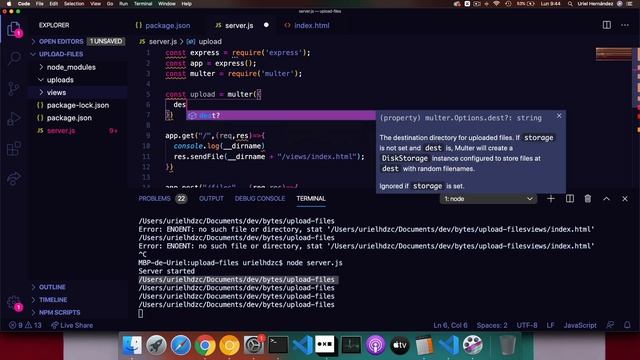
Task: Expand the views folder
Action: point(56,92)
